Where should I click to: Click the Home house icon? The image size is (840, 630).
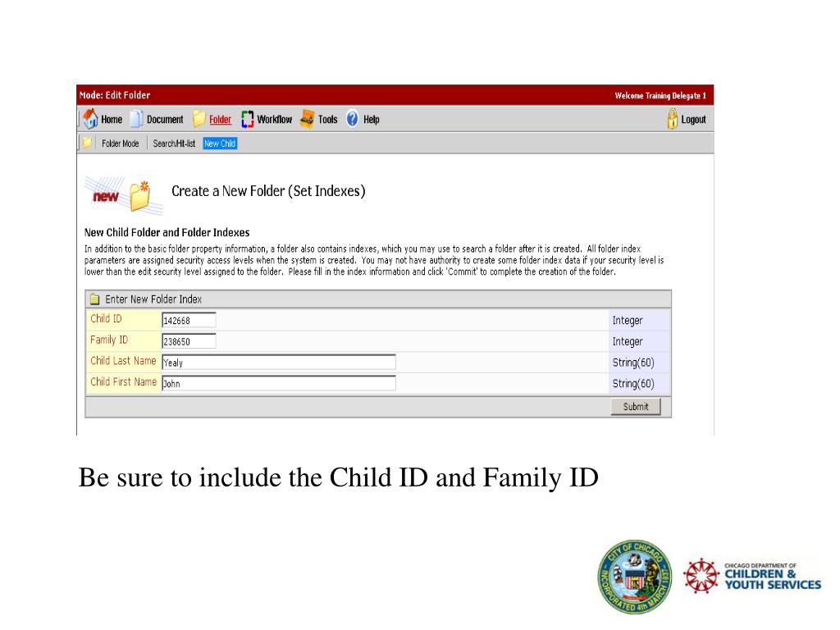90,119
